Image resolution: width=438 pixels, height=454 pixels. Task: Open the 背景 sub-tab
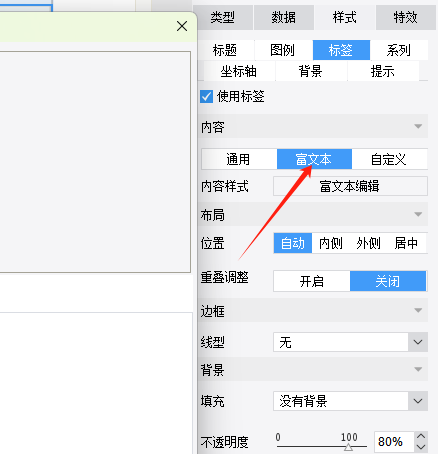[311, 71]
